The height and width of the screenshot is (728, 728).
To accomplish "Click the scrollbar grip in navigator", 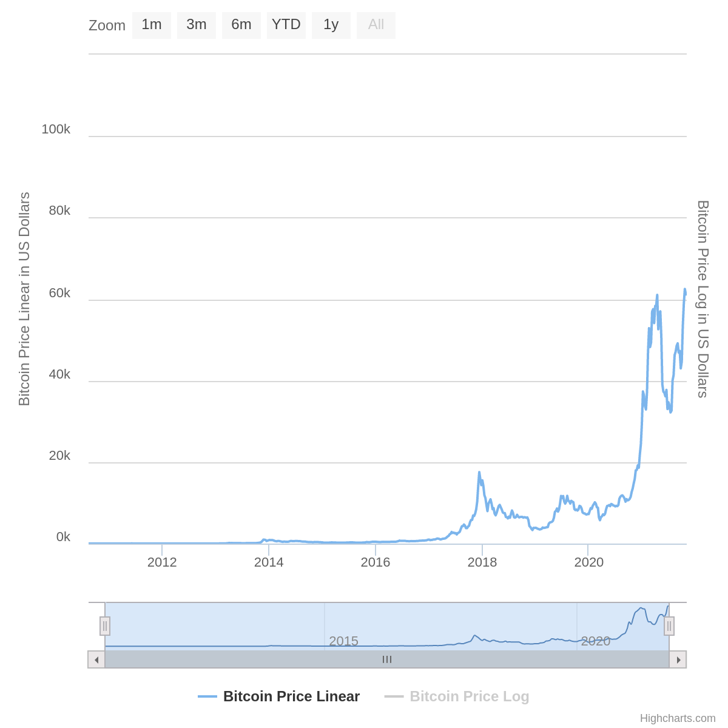I will (x=387, y=659).
